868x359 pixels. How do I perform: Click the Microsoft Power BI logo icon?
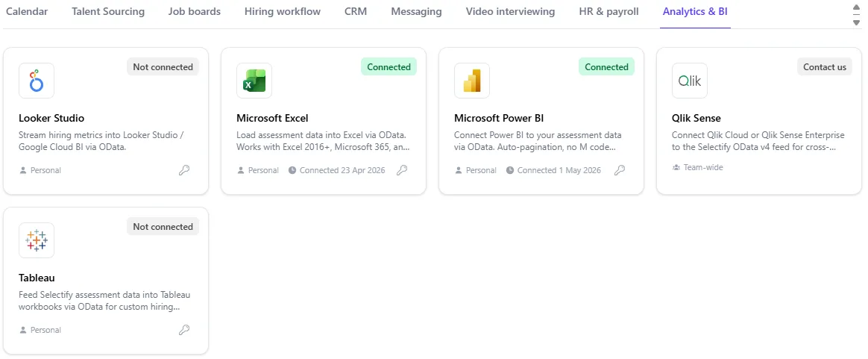tap(471, 81)
